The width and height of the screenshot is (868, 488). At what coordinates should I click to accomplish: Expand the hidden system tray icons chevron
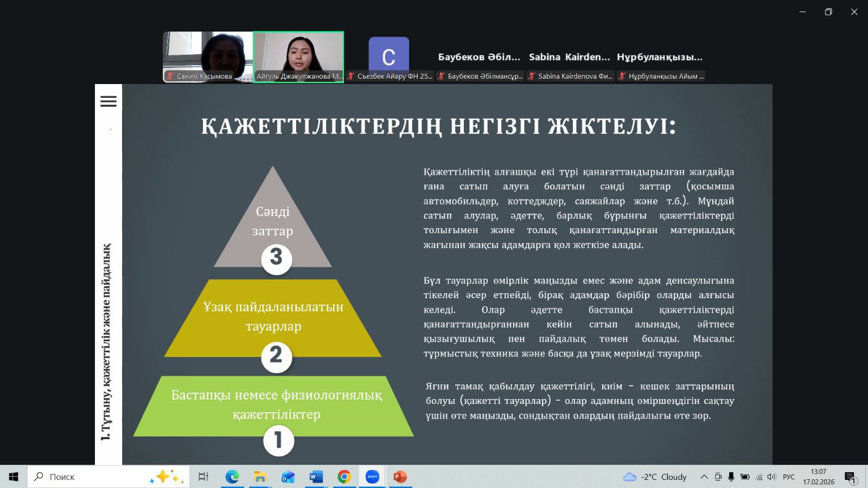pos(704,477)
